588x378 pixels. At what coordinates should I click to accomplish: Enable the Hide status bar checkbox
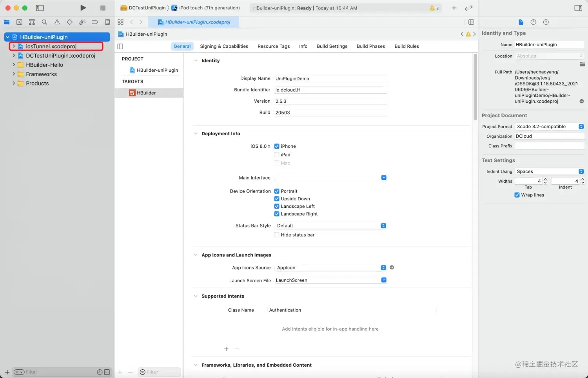point(277,235)
